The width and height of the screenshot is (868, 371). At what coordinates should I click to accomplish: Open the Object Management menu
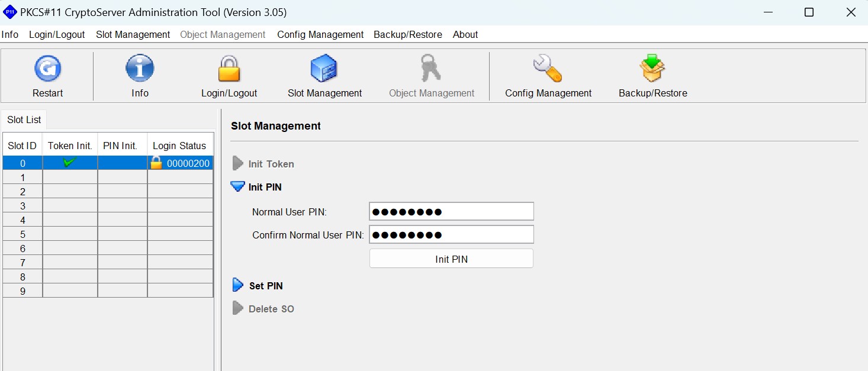pos(223,34)
